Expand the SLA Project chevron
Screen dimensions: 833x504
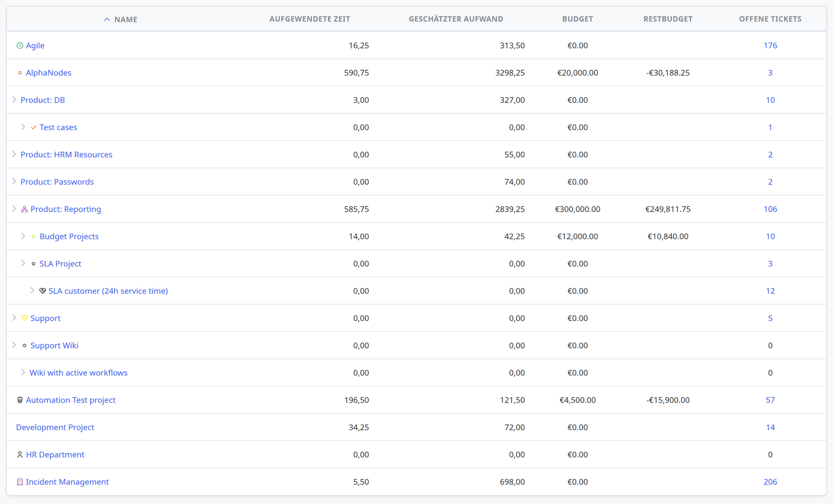point(23,263)
